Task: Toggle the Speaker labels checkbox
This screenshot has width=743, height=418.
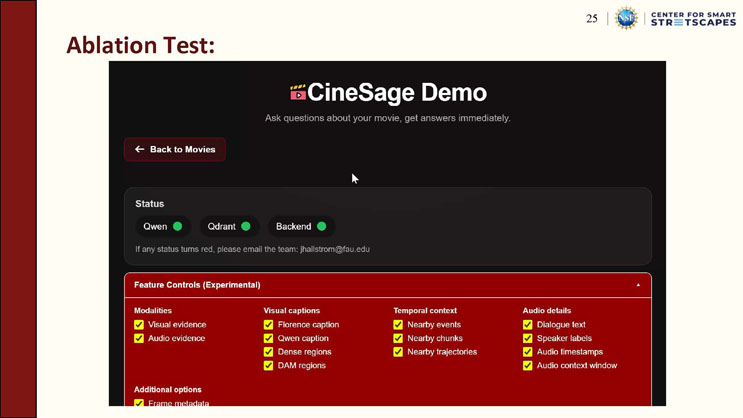Action: pyautogui.click(x=527, y=338)
